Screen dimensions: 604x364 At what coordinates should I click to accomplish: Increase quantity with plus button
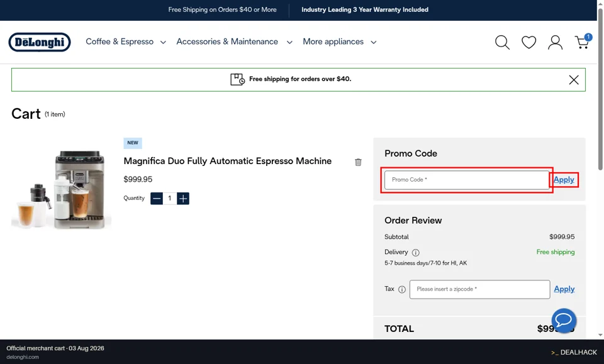[x=183, y=199]
